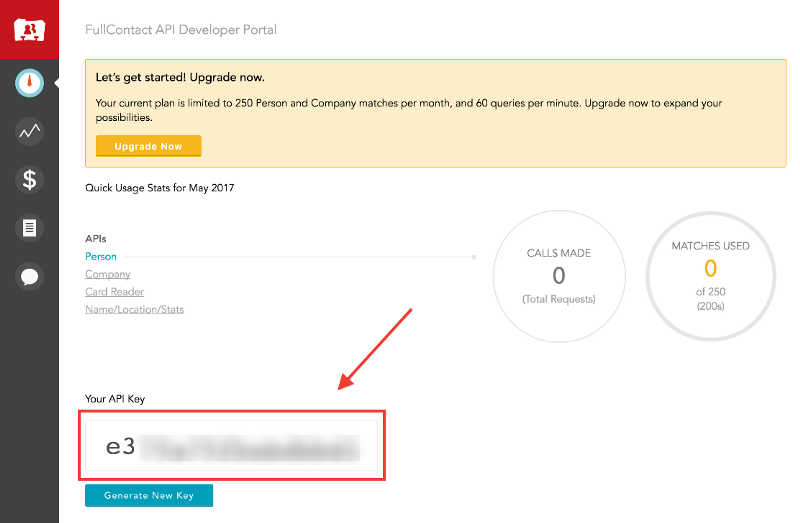Select the Name/Location/Stats API link
800x523 pixels.
pyautogui.click(x=134, y=309)
